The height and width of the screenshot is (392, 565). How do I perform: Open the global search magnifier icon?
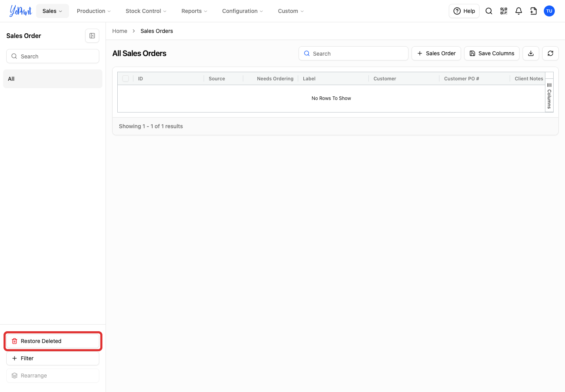[489, 11]
